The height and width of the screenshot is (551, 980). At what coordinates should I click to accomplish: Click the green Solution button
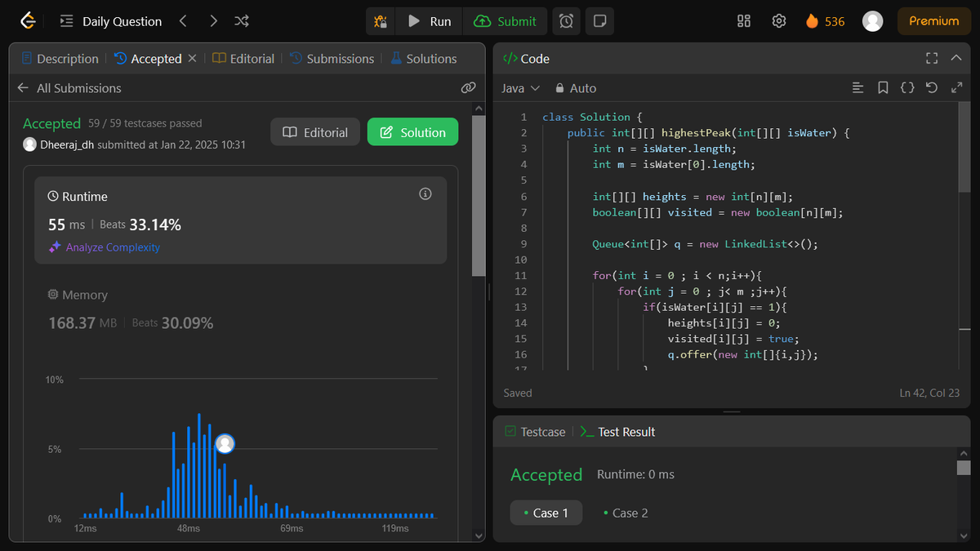[x=412, y=132]
